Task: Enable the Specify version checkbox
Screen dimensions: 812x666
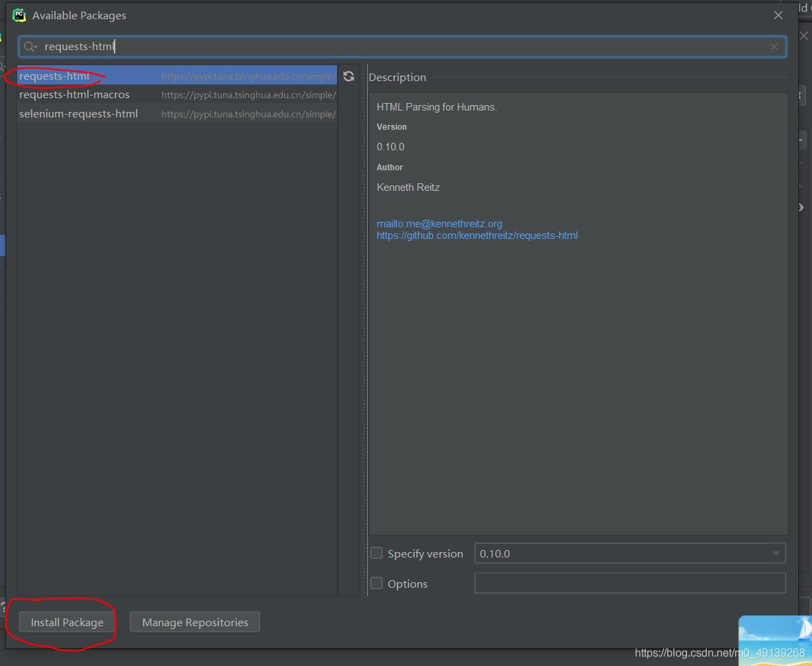Action: tap(377, 553)
